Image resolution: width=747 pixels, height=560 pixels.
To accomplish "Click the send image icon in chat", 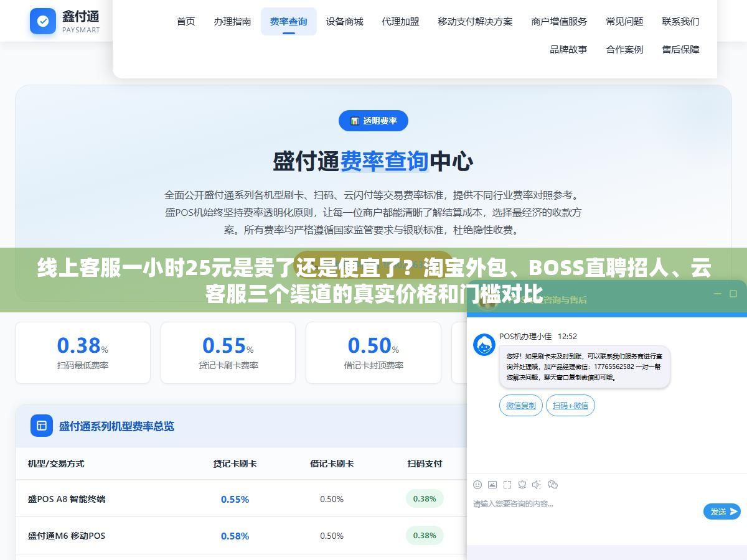I will point(492,484).
